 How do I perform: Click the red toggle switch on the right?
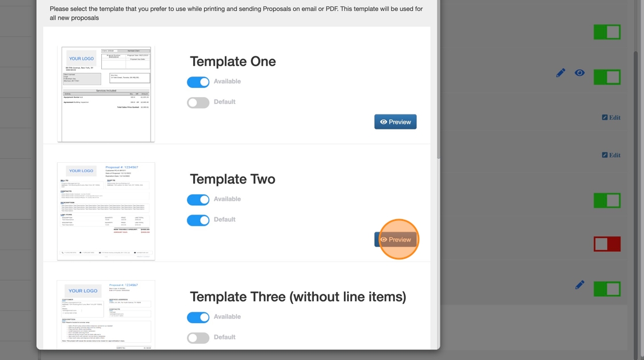[x=607, y=244]
